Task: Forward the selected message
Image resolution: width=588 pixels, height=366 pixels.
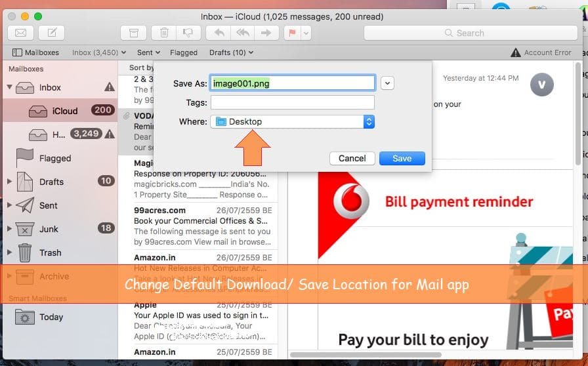Action: 266,33
